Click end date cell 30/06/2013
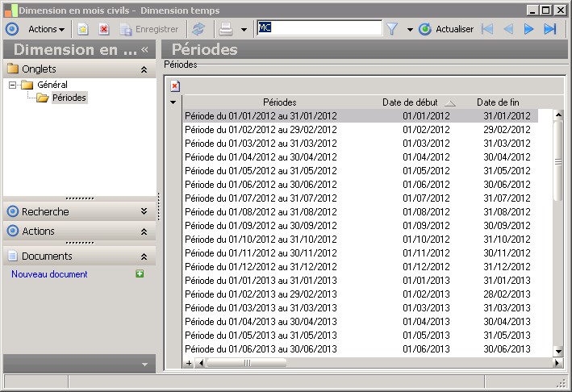 [x=507, y=349]
